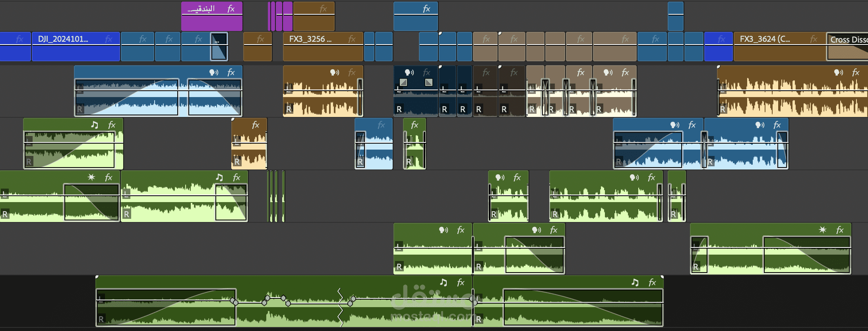Click the speaker icon on the brown audio clip below FX3_3624
Viewport: 868px width, 331px height.
pyautogui.click(x=839, y=72)
